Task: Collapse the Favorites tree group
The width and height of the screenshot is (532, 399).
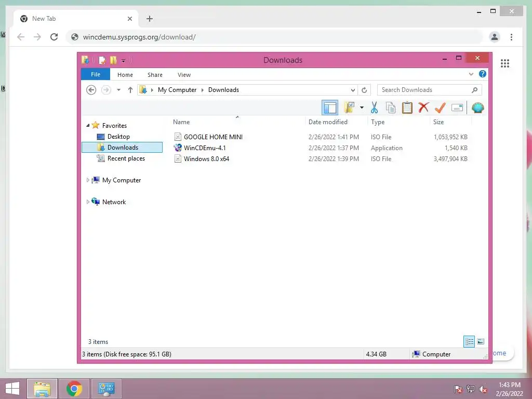Action: coord(88,126)
